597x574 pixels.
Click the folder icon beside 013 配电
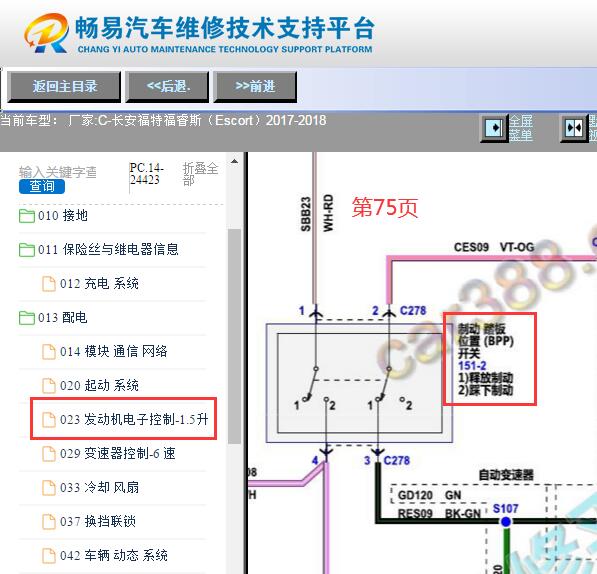tap(27, 317)
